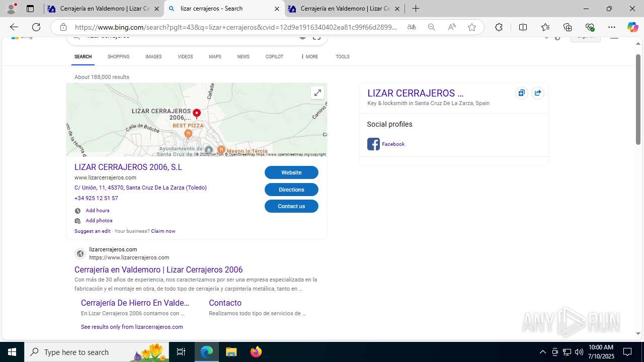Close the lizar cerrajeros Search tab

[x=277, y=9]
